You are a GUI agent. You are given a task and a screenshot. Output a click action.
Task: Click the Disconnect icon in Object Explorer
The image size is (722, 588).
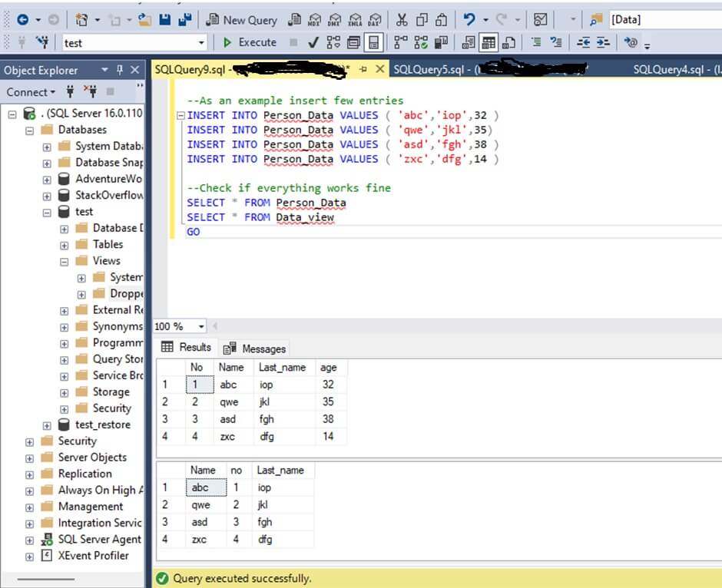click(90, 92)
